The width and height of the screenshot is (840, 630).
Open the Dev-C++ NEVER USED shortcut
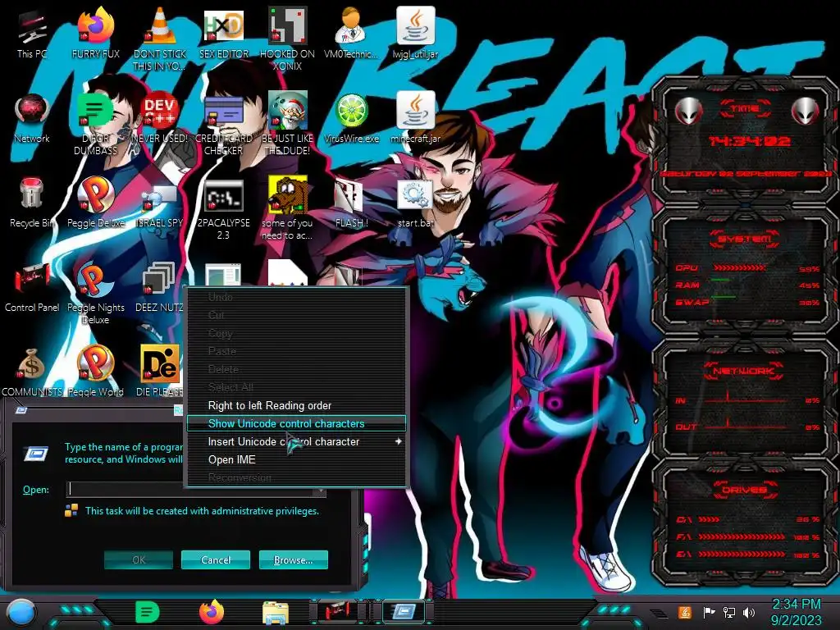point(160,119)
